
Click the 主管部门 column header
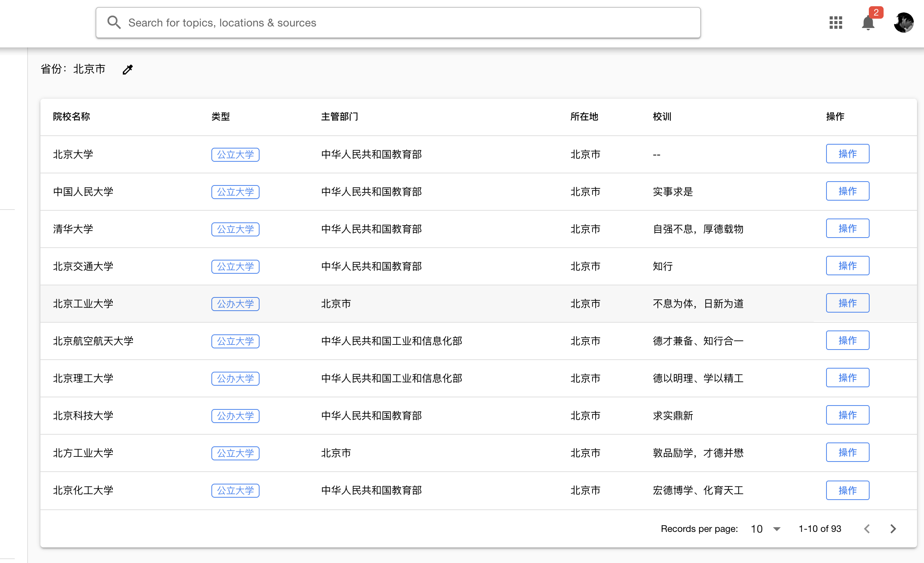pyautogui.click(x=340, y=117)
